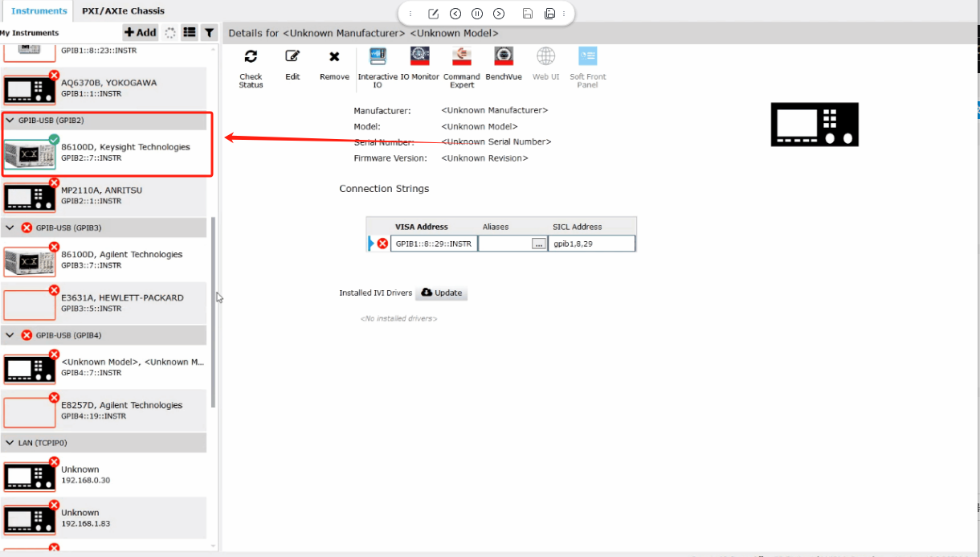Click the Aliases ellipsis browse button
The image size is (980, 557).
click(538, 244)
